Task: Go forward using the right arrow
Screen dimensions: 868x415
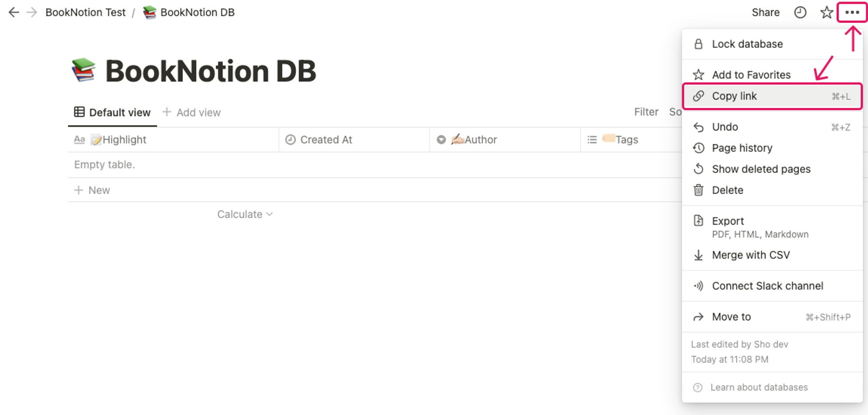Action: pos(32,12)
